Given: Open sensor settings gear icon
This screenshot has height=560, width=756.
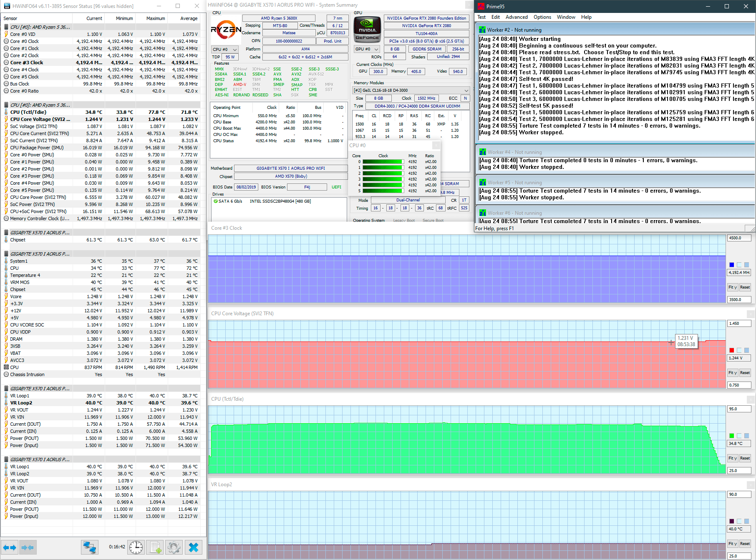Looking at the screenshot, I should point(174,547).
